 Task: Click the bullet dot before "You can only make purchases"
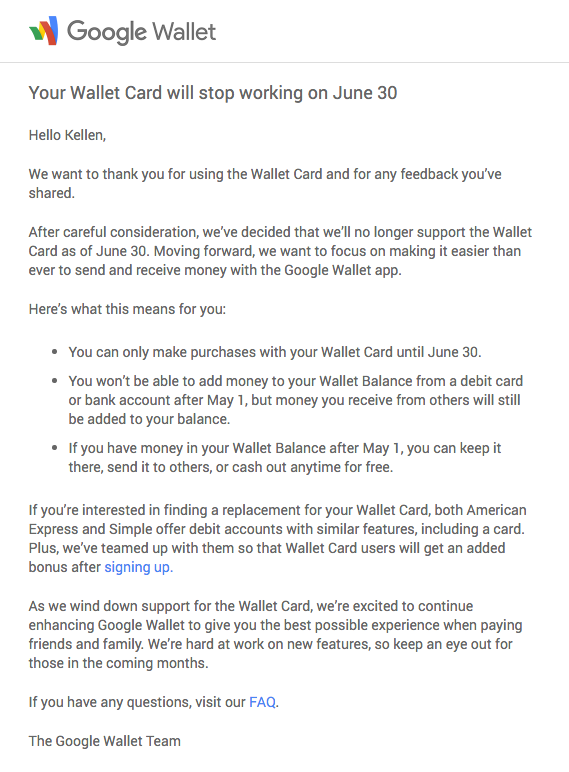[x=55, y=352]
